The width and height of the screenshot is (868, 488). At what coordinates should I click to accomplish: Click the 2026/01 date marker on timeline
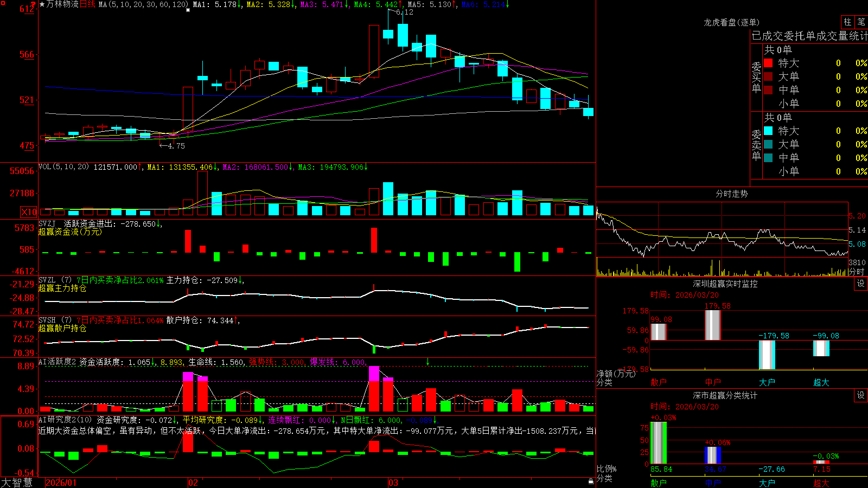tap(61, 483)
